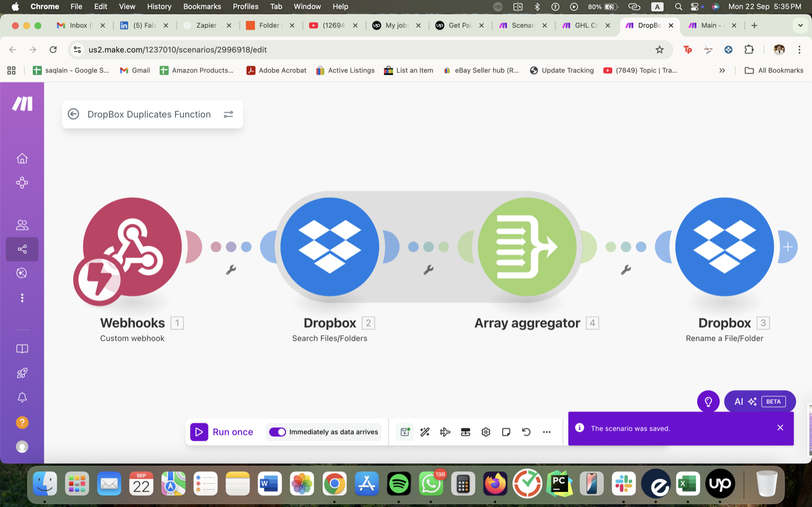812x507 pixels.
Task: Dismiss the scenario was saved notification
Action: (780, 427)
